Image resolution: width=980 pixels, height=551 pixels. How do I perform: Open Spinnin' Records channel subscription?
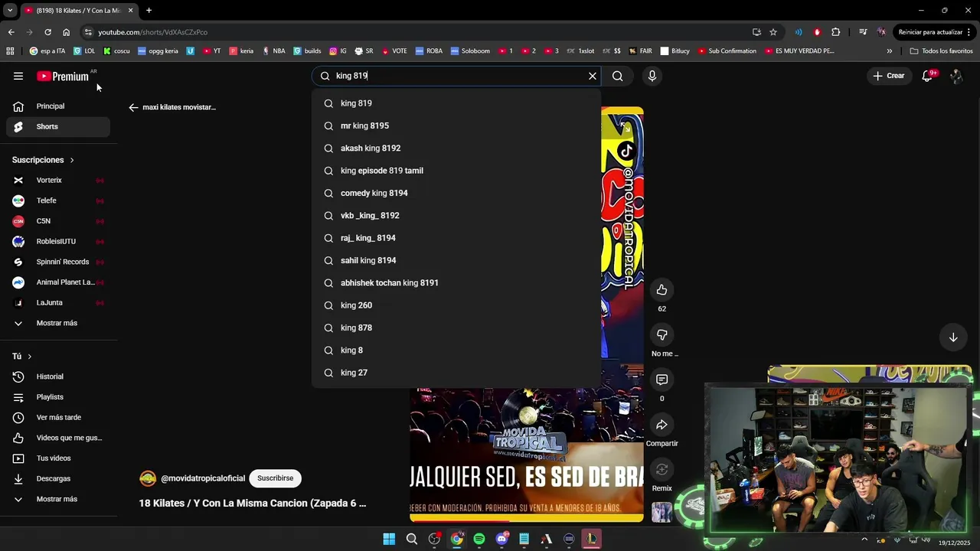click(58, 262)
